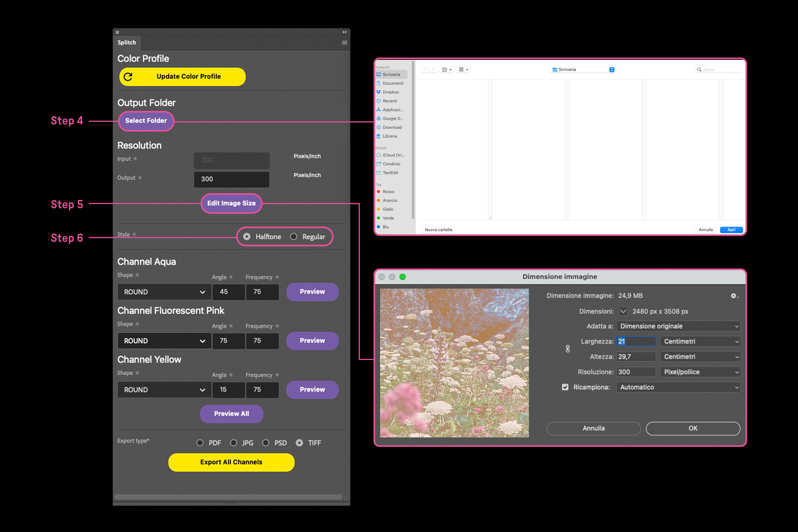
Task: Open Channel Aqua shape dropdown
Action: click(x=164, y=292)
